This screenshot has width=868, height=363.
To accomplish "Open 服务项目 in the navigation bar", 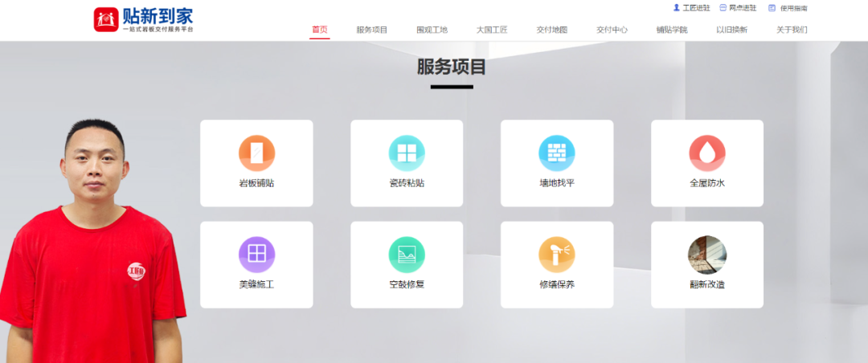I will click(x=372, y=30).
